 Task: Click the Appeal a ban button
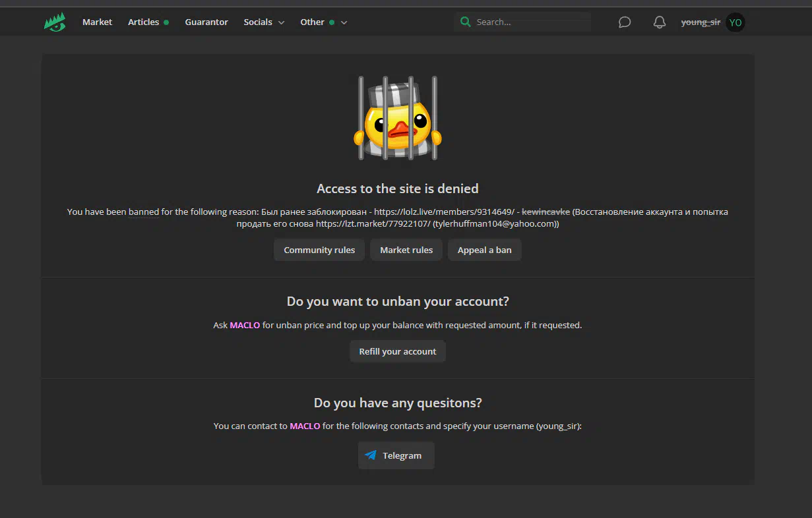485,250
